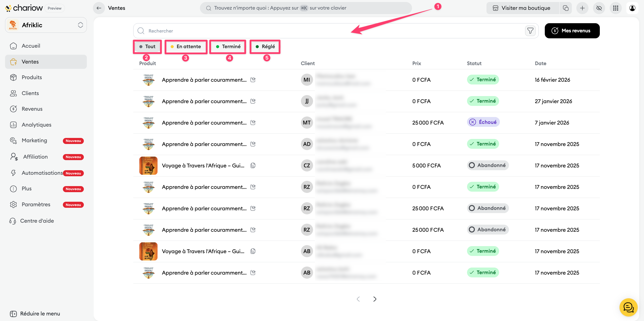The width and height of the screenshot is (644, 321).
Task: Select the En attente status filter
Action: (x=186, y=46)
